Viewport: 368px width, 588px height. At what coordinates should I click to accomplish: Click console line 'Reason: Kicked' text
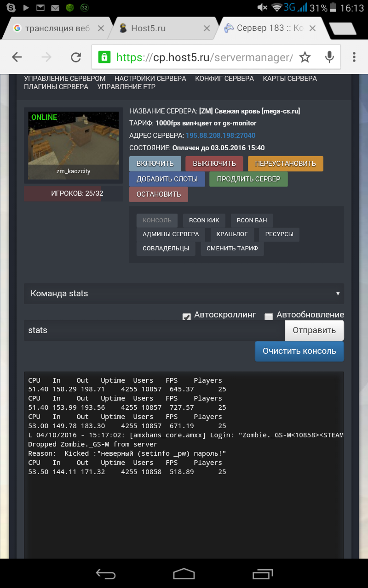(127, 453)
